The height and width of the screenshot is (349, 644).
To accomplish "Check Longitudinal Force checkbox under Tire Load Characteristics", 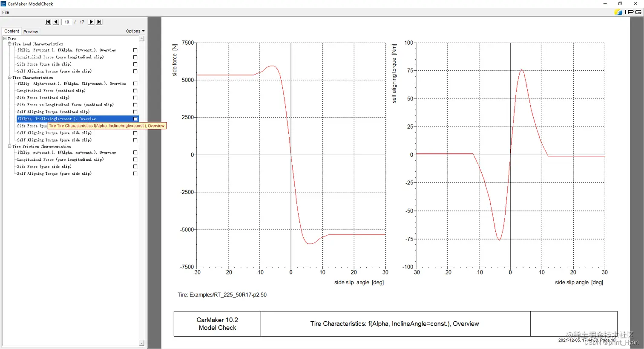I will [x=135, y=57].
